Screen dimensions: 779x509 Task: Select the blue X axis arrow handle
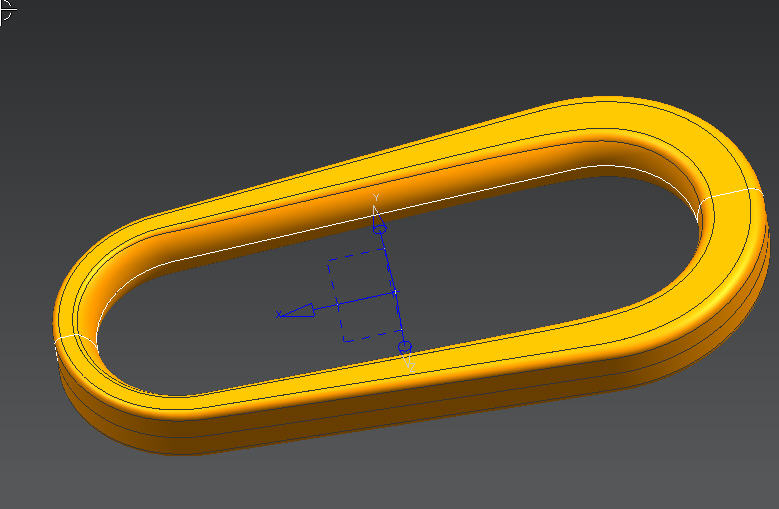tap(298, 311)
